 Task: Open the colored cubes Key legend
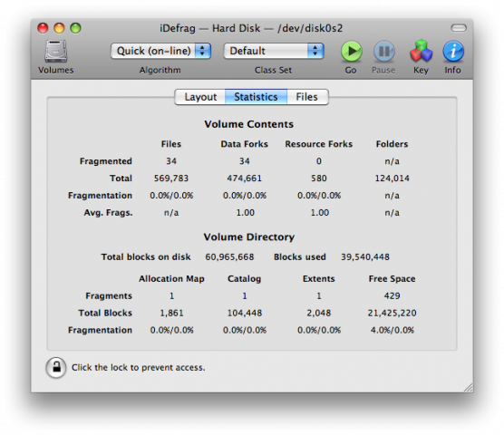pos(421,51)
